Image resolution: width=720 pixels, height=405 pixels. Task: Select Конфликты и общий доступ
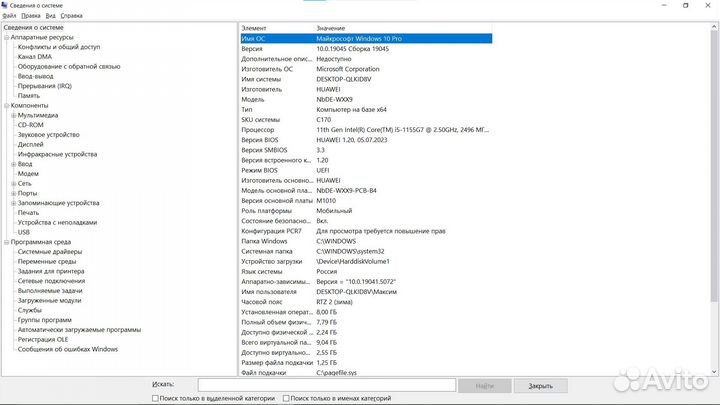point(59,47)
